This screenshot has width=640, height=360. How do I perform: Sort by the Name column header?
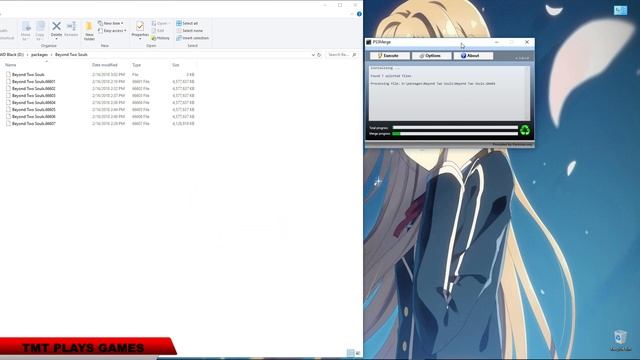click(x=11, y=65)
